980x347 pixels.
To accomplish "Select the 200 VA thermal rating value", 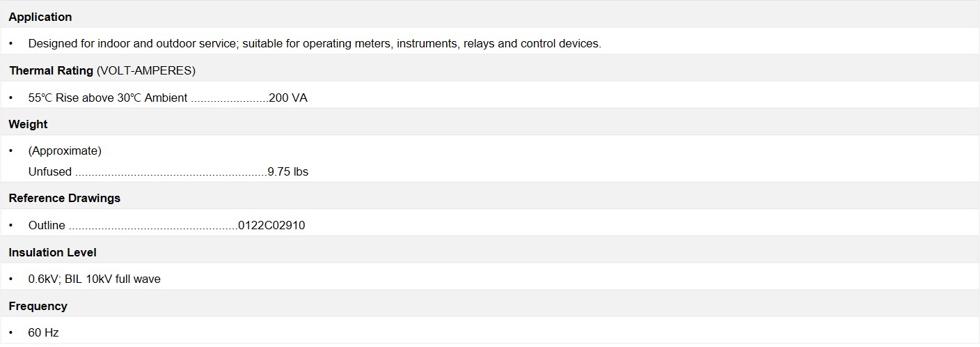I will coord(288,98).
